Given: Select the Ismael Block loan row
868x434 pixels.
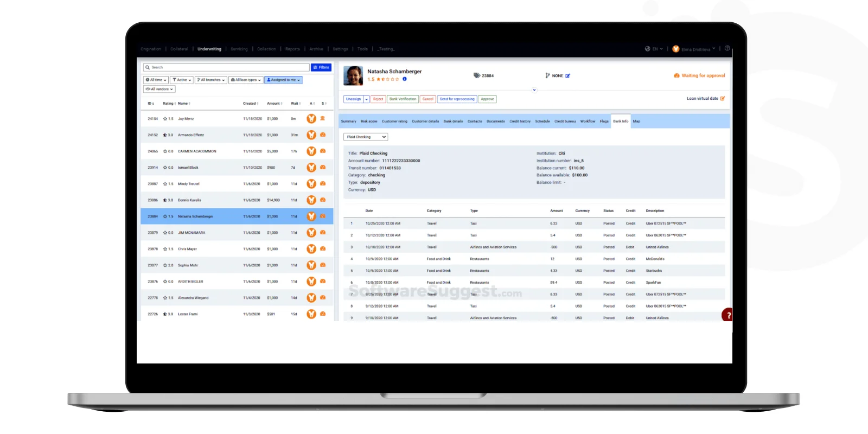Looking at the screenshot, I should (x=237, y=168).
